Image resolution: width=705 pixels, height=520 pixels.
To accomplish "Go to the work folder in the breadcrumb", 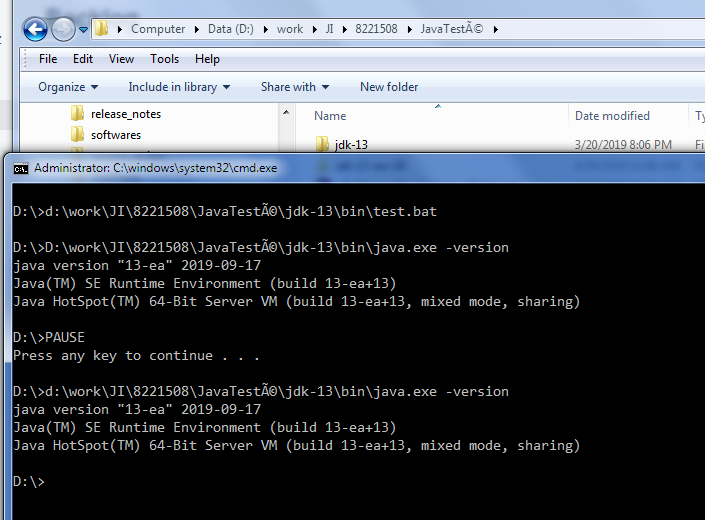I will point(290,29).
